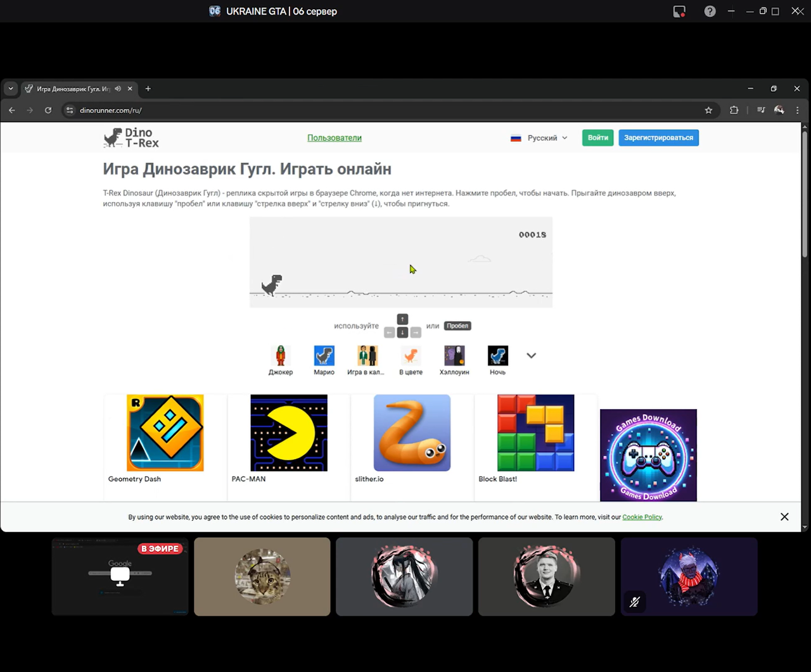Bookmark this page with the star
The image size is (811, 672).
(708, 110)
